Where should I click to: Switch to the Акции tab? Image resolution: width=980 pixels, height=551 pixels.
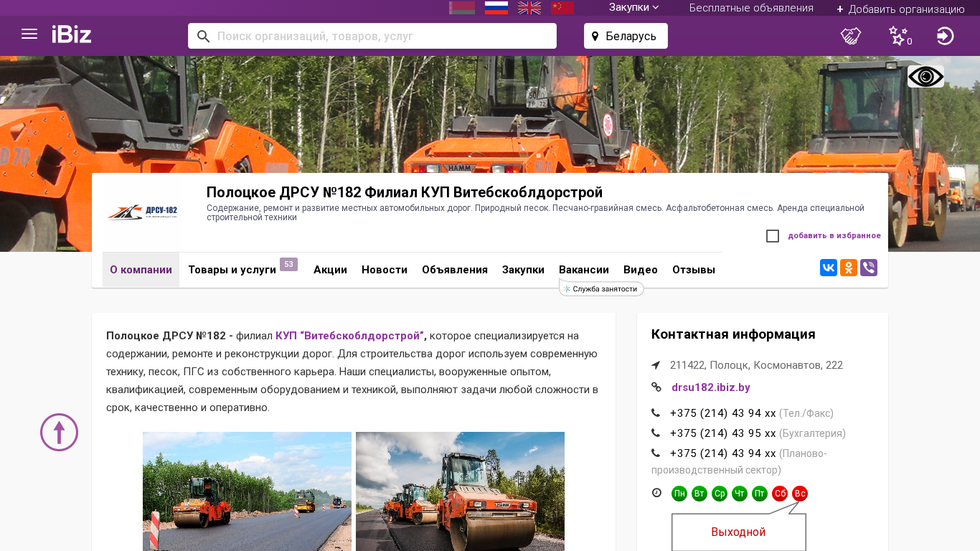tap(330, 270)
